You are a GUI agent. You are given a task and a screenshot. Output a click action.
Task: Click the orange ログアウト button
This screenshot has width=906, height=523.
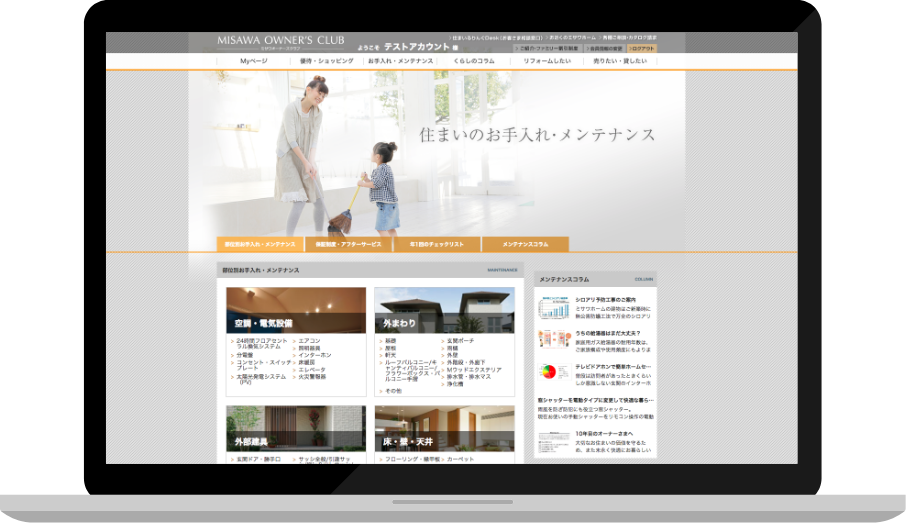tap(642, 49)
